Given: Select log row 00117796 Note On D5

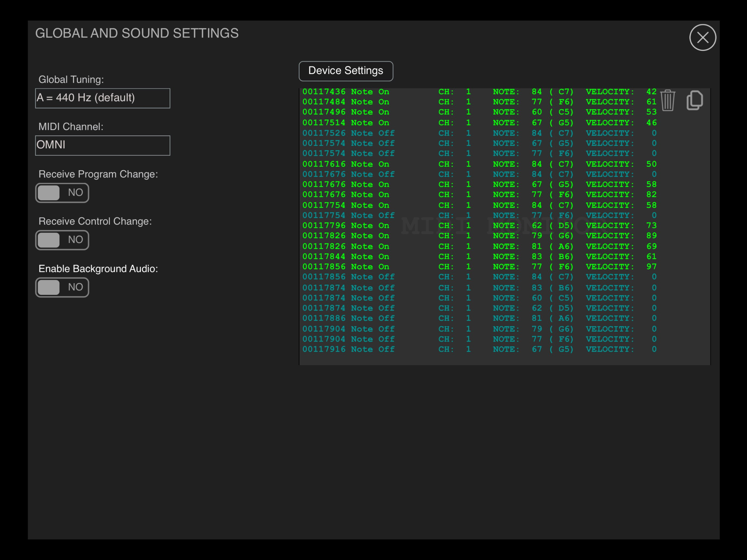Looking at the screenshot, I should pos(479,225).
